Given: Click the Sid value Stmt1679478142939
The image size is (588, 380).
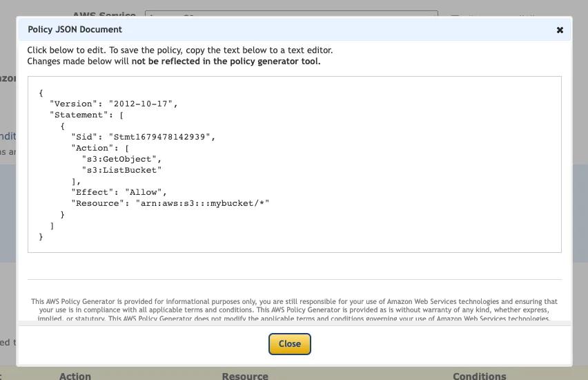Looking at the screenshot, I should [160, 137].
